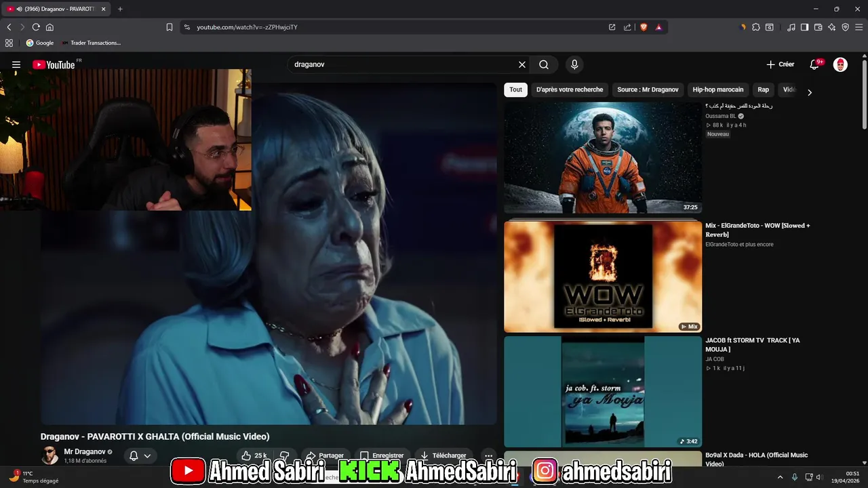
Task: Open JACOB ft STORM TV TRACK title
Action: [753, 345]
